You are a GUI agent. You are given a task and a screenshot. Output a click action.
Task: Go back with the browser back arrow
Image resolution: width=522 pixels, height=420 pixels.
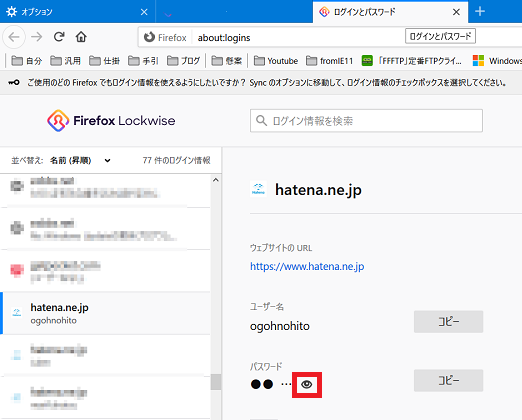(x=14, y=37)
